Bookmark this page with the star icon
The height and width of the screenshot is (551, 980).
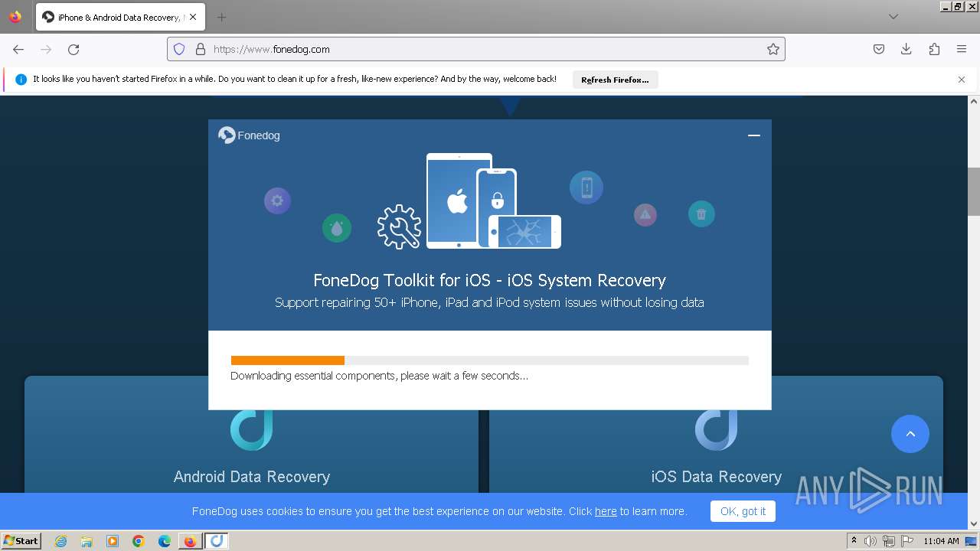773,49
